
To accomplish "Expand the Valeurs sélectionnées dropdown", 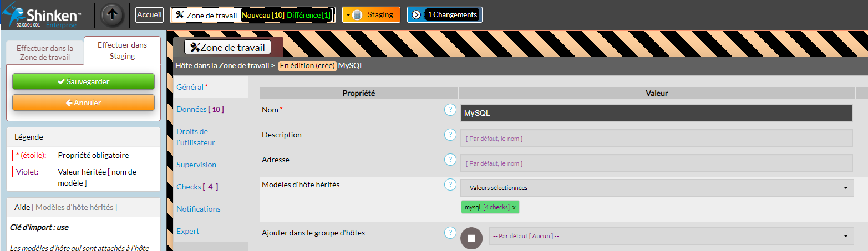I will coord(657,188).
